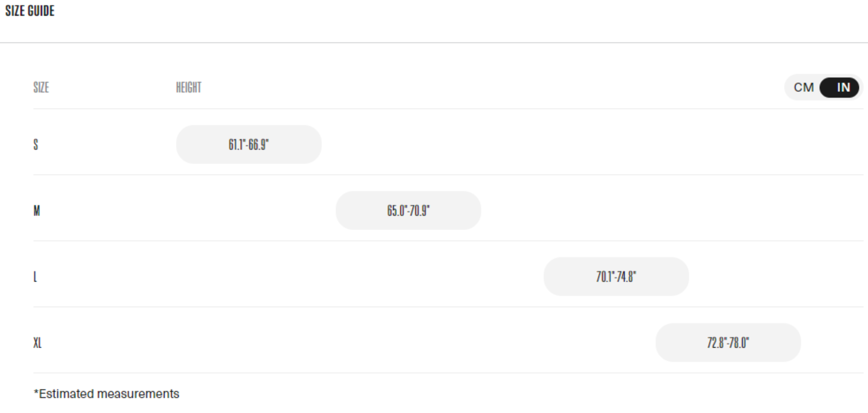Screen dimensions: 868x413
Task: Click the HEIGHT column header
Action: point(189,88)
